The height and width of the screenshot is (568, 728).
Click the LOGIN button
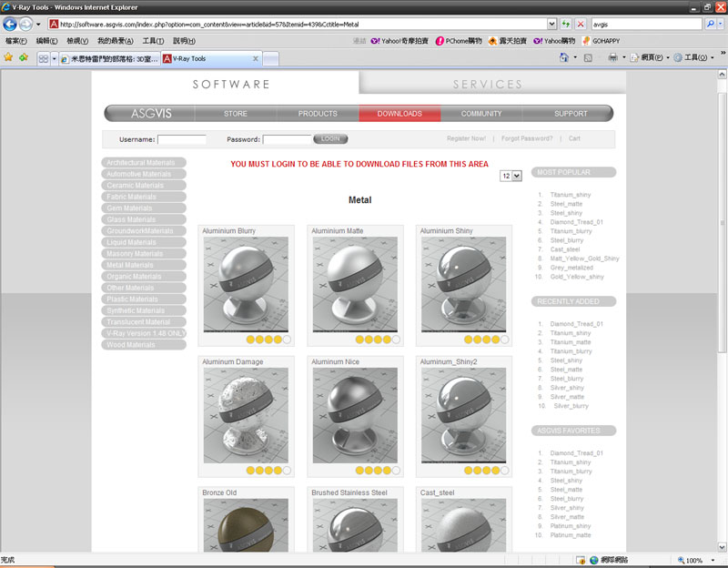coord(330,139)
